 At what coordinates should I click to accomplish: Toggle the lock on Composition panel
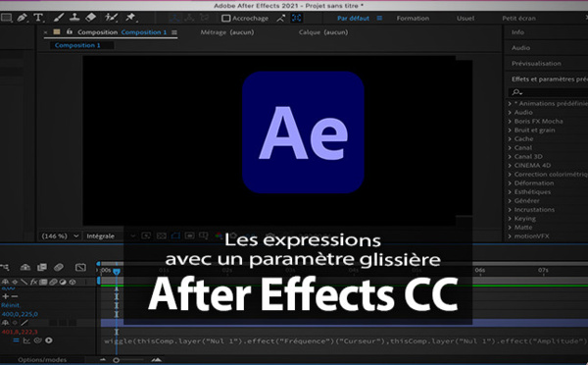[70, 32]
